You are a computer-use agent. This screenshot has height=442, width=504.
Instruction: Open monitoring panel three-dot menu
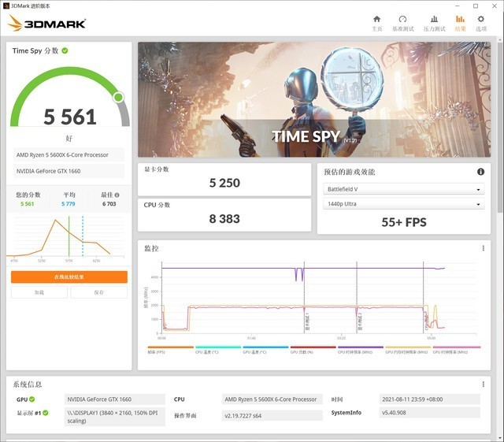[x=483, y=248]
